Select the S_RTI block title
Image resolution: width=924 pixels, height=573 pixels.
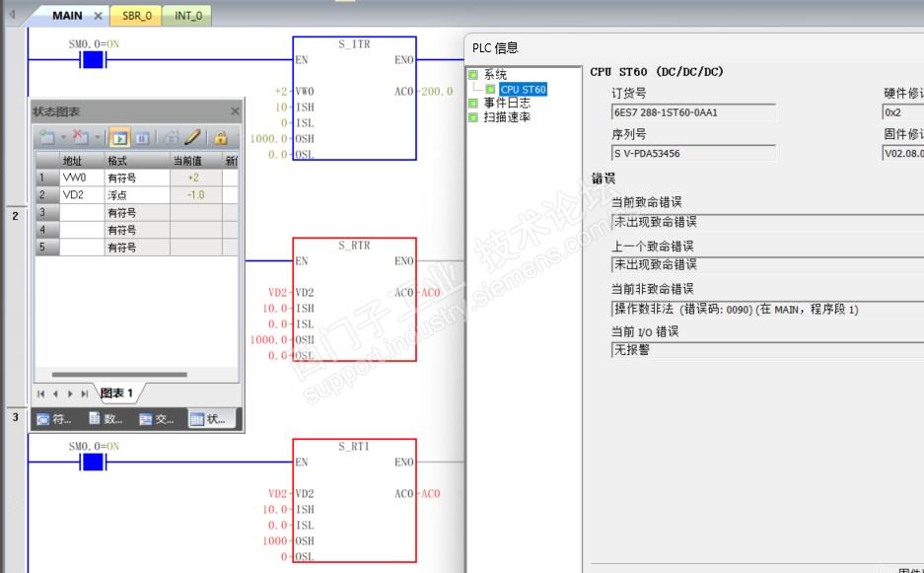point(354,447)
